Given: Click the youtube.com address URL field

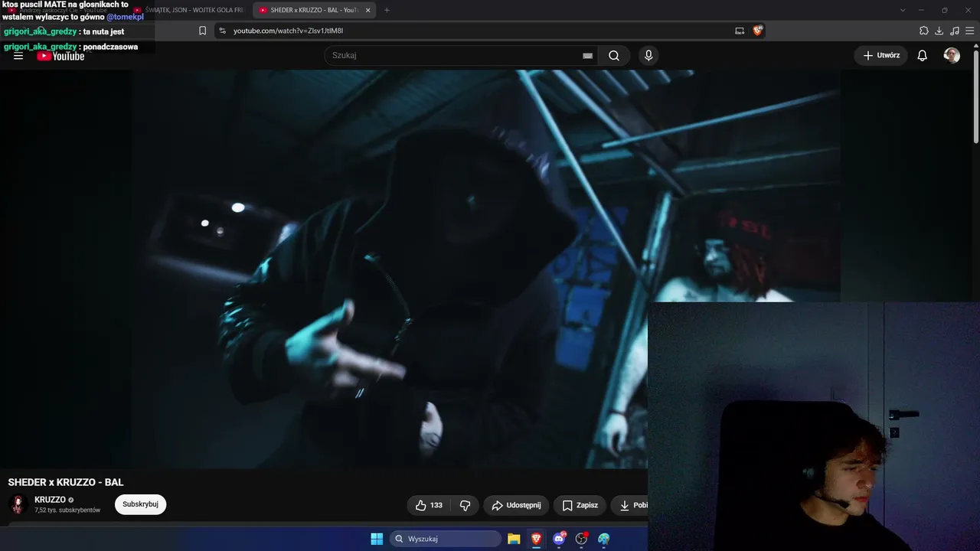Looking at the screenshot, I should 288,31.
